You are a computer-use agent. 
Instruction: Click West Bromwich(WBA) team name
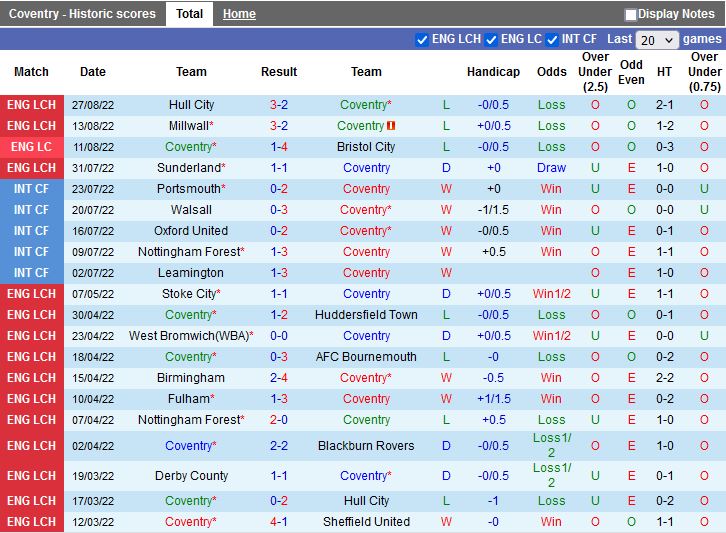click(191, 336)
